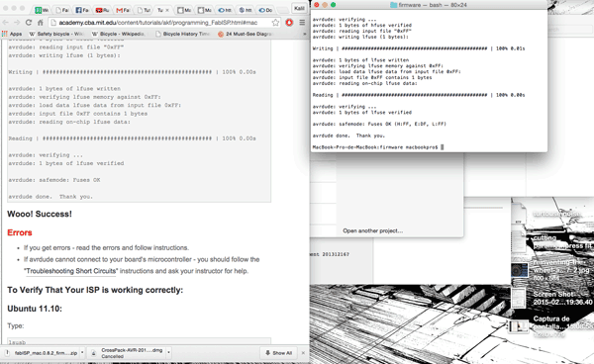
Task: Click 'avrdude: safemode: Fuses OK' on the web page
Action: [x=54, y=180]
